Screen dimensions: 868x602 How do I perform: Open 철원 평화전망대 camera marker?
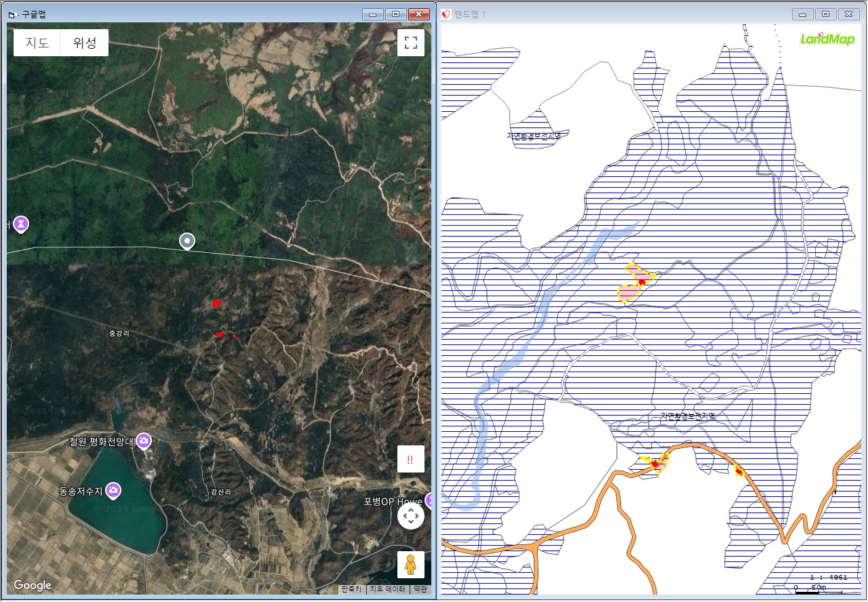[144, 441]
